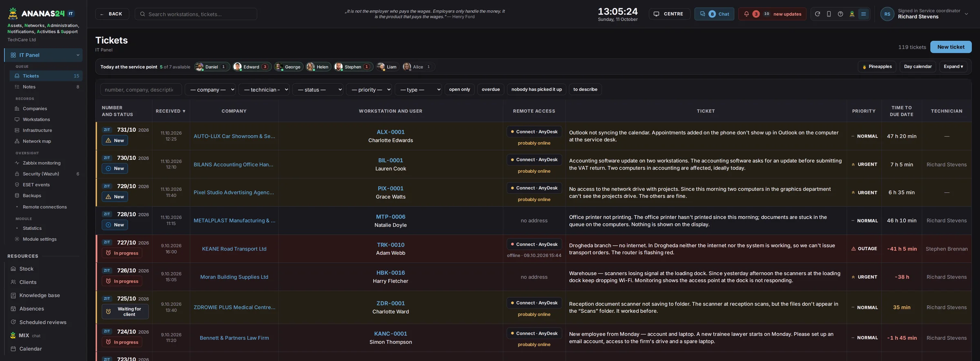Click the In progress status on ticket 727/10
The height and width of the screenshot is (361, 980).
(x=122, y=253)
